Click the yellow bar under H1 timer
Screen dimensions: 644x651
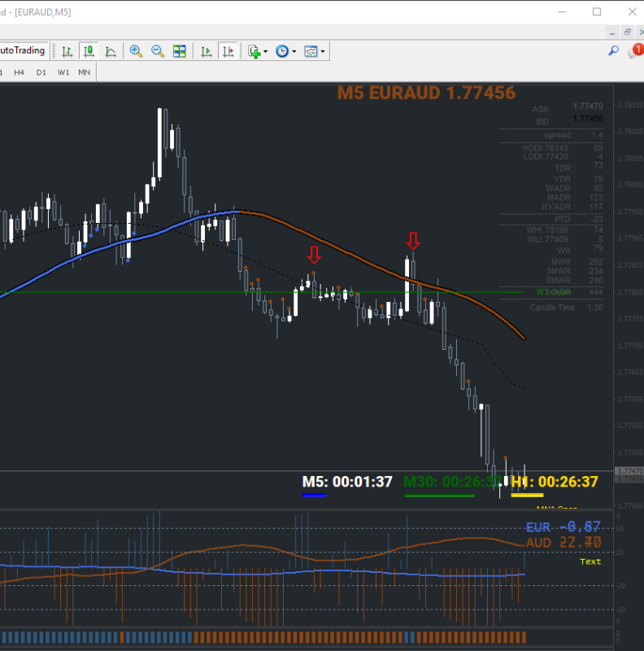click(x=527, y=495)
